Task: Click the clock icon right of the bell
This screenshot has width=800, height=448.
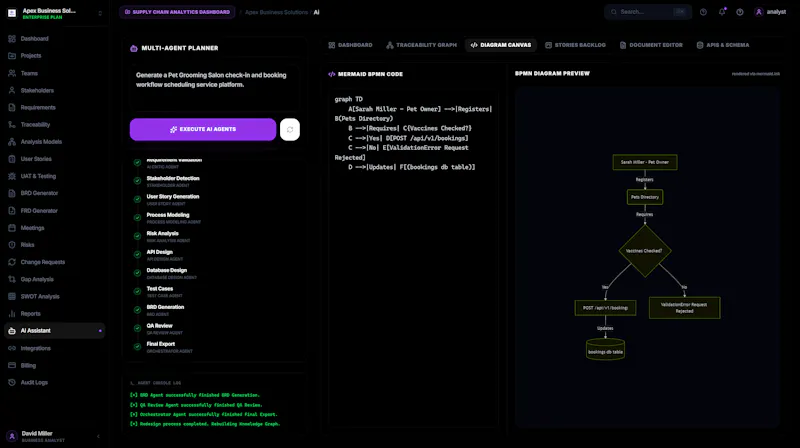Action: pyautogui.click(x=739, y=12)
